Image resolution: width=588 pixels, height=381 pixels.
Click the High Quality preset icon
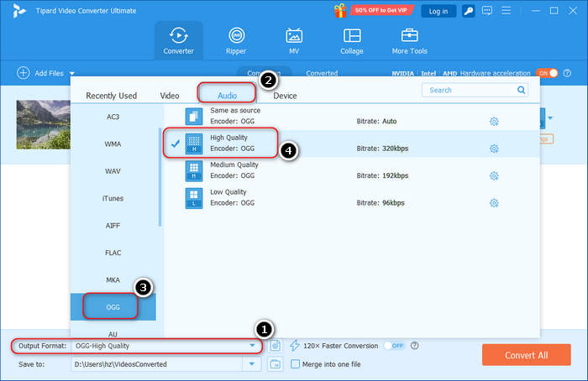194,144
